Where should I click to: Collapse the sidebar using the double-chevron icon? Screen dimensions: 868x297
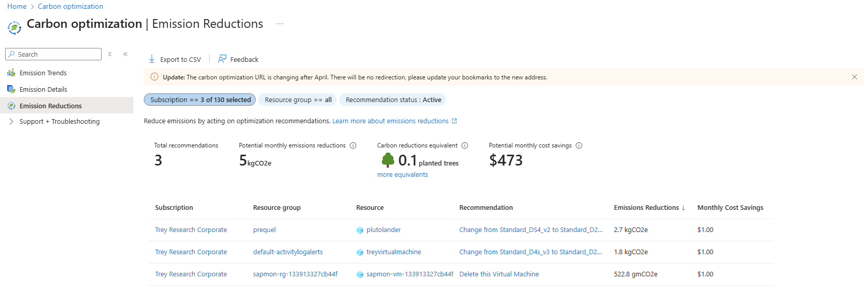point(125,54)
